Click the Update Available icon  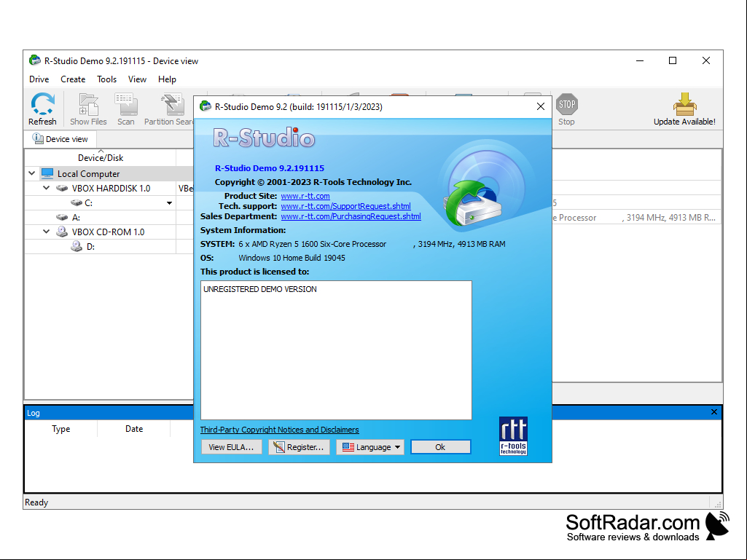point(684,104)
